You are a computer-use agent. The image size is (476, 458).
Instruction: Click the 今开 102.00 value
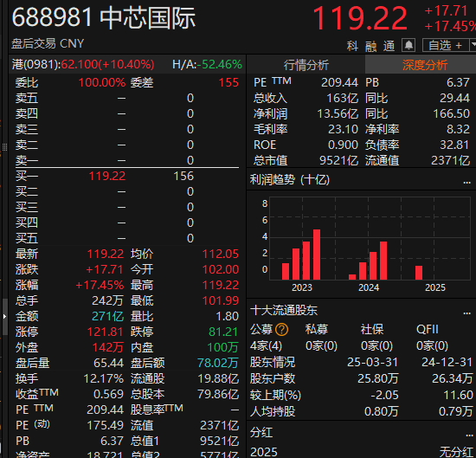pos(221,269)
